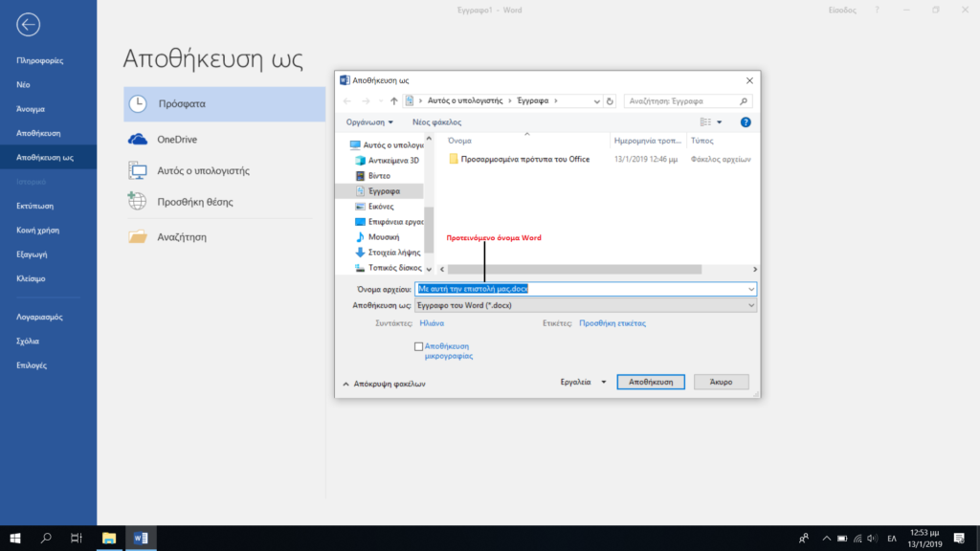
Task: Choose Αποθήκευση in the left sidebar
Action: pyautogui.click(x=38, y=134)
